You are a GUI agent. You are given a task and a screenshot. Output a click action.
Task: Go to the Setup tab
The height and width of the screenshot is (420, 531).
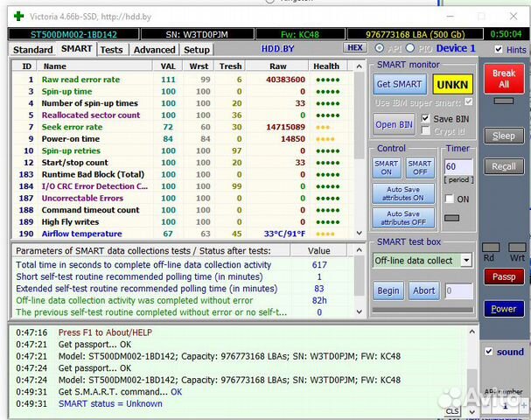(x=197, y=50)
